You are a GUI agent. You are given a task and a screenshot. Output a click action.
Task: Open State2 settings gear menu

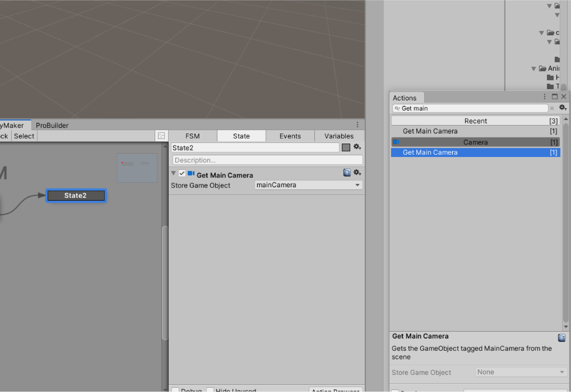click(357, 147)
